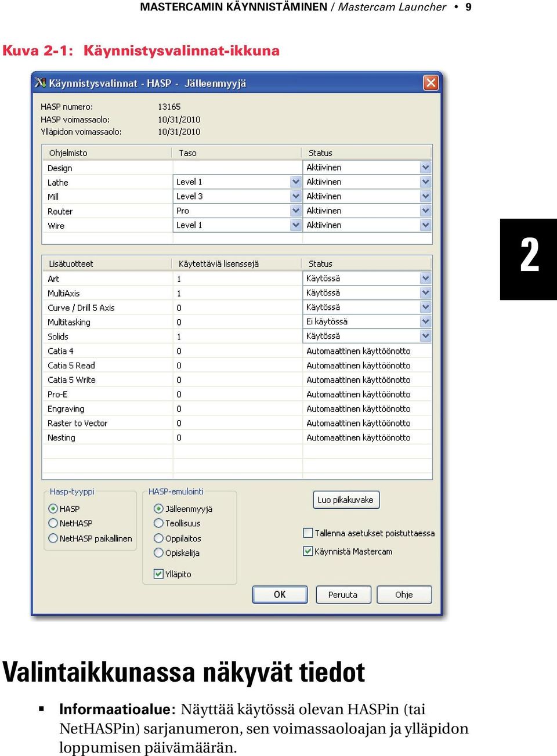Click Automaattinen käyttöönotto status for Nesting

(358, 438)
